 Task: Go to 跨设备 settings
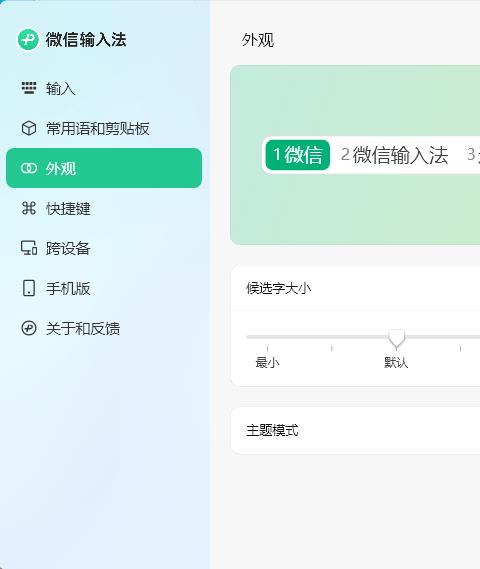click(x=104, y=248)
